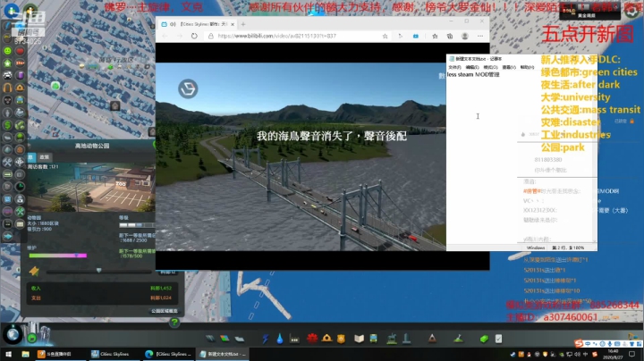Open a new browser tab
Screen dimensions: 644x361
[243, 24]
